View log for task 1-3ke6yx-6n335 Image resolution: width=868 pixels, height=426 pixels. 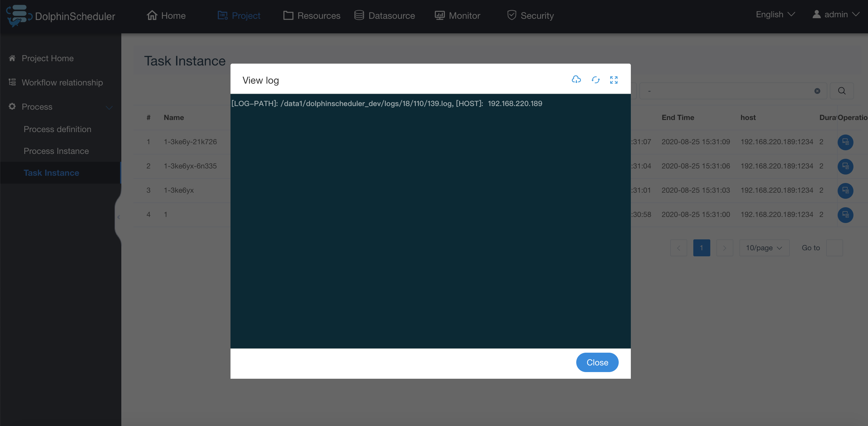845,166
